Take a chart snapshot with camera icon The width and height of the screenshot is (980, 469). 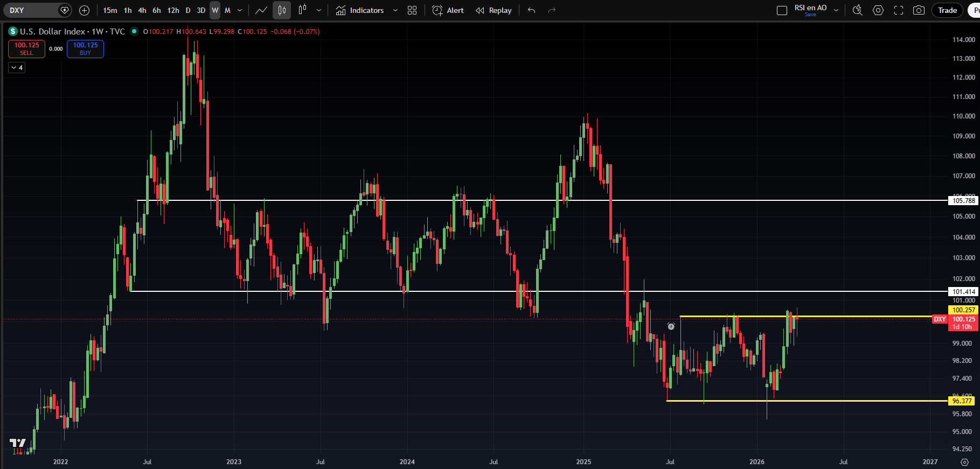click(x=919, y=10)
